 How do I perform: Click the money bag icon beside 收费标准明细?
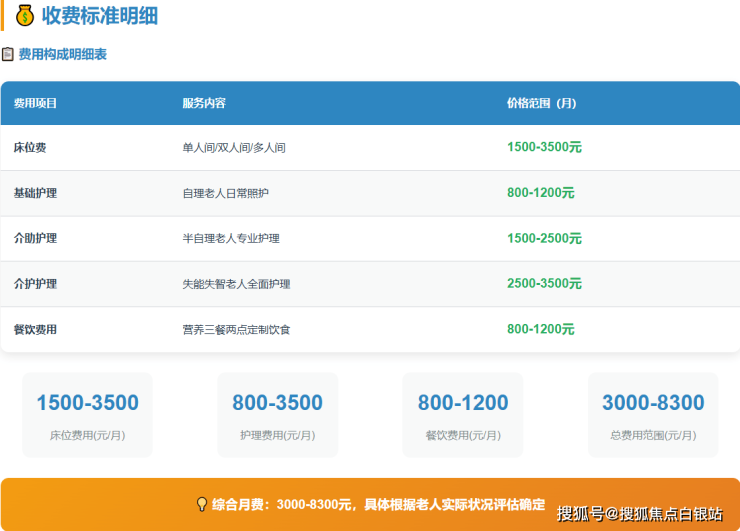point(25,15)
